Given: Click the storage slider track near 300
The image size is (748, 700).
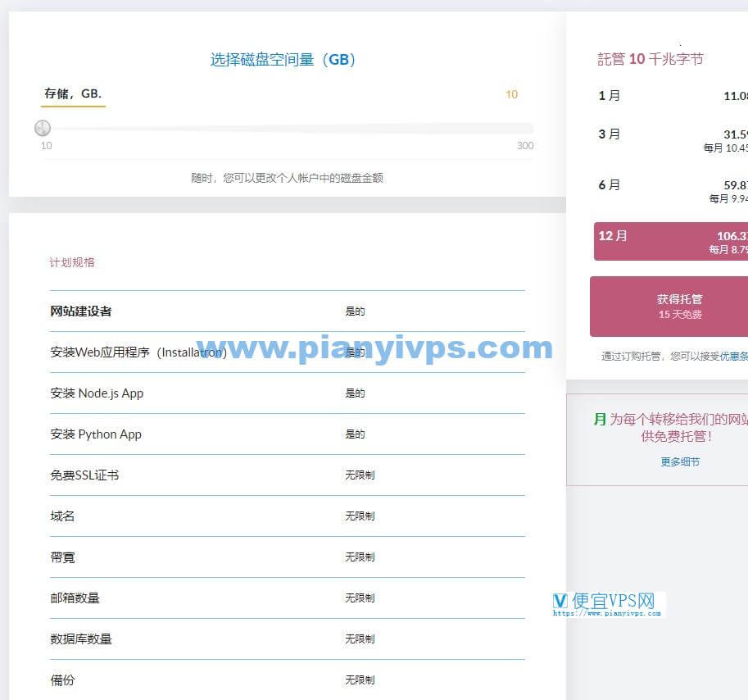Looking at the screenshot, I should (x=524, y=128).
